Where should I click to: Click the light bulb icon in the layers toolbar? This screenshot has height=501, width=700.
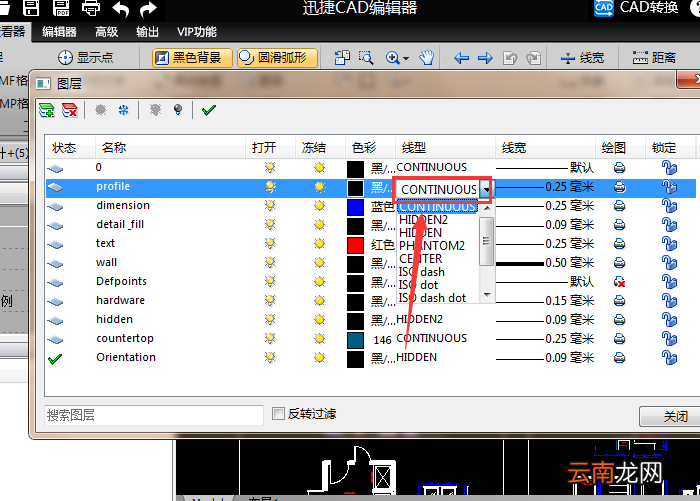(x=178, y=110)
